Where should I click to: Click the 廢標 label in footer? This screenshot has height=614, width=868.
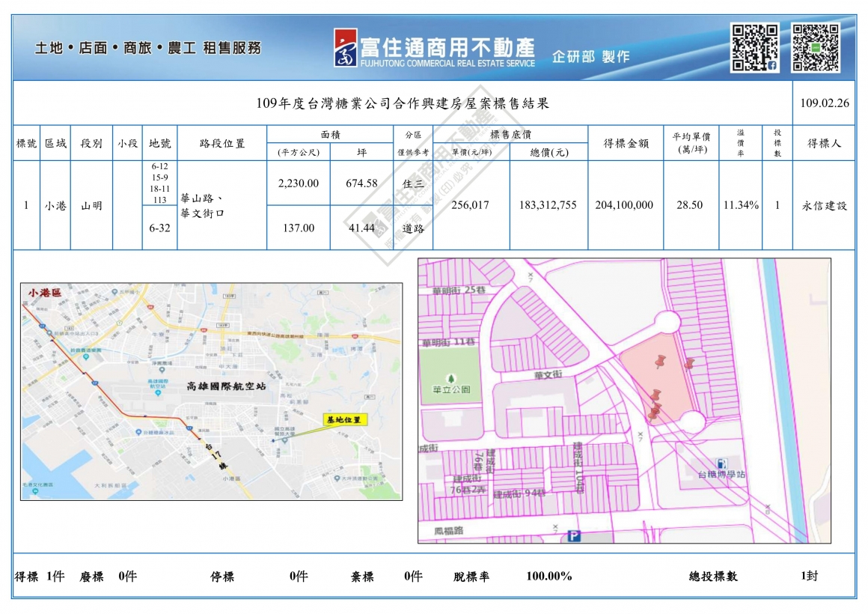click(91, 577)
